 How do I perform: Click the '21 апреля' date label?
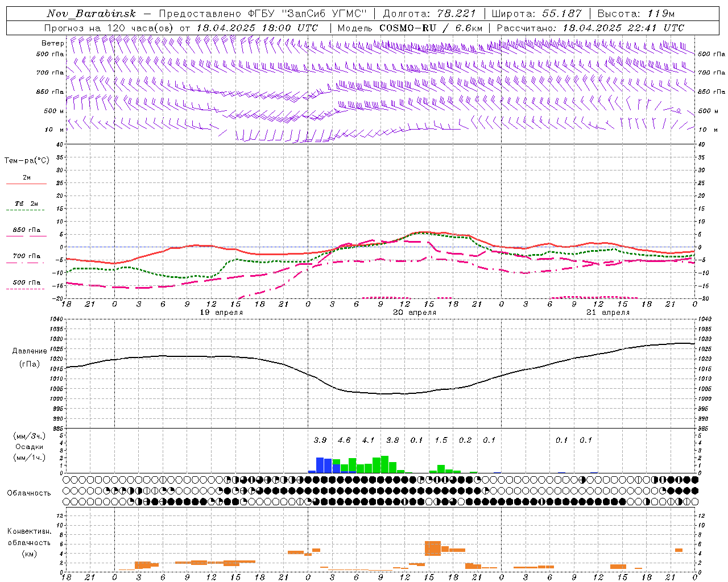click(x=608, y=313)
